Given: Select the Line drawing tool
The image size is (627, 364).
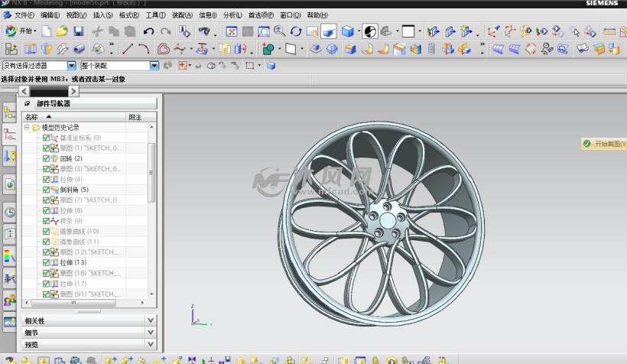Looking at the screenshot, I should click(128, 49).
